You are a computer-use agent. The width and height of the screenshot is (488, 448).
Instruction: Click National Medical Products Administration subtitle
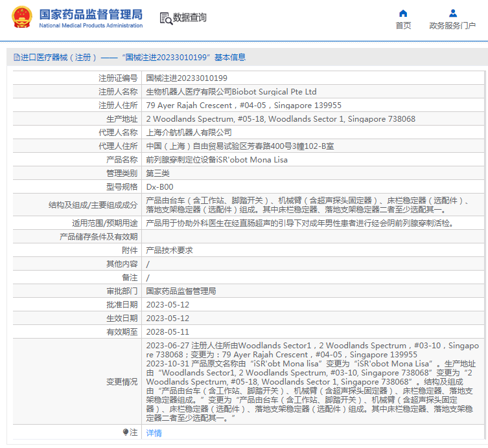91,25
